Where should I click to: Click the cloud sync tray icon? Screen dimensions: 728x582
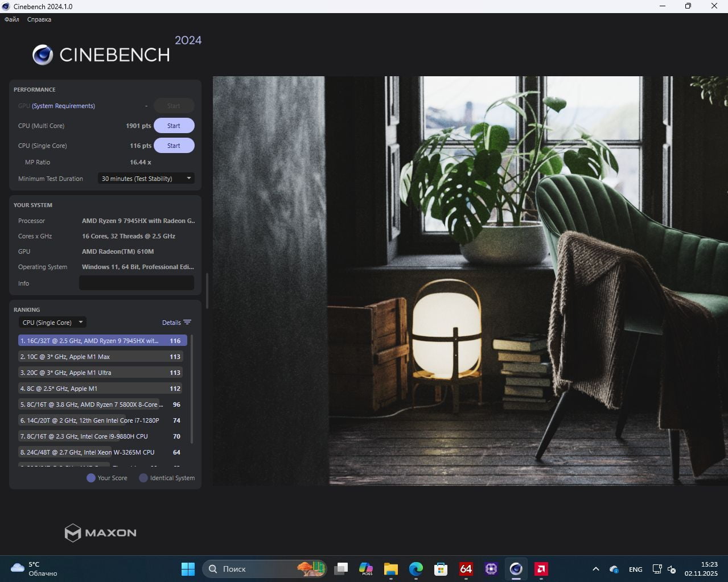click(x=614, y=569)
